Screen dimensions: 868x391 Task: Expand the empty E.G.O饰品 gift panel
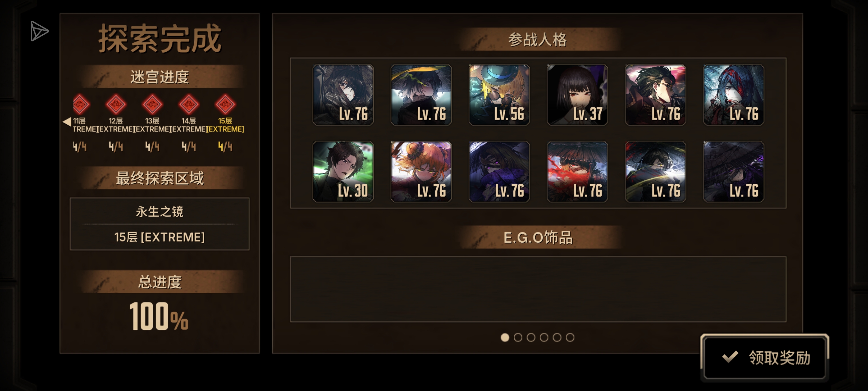[538, 289]
